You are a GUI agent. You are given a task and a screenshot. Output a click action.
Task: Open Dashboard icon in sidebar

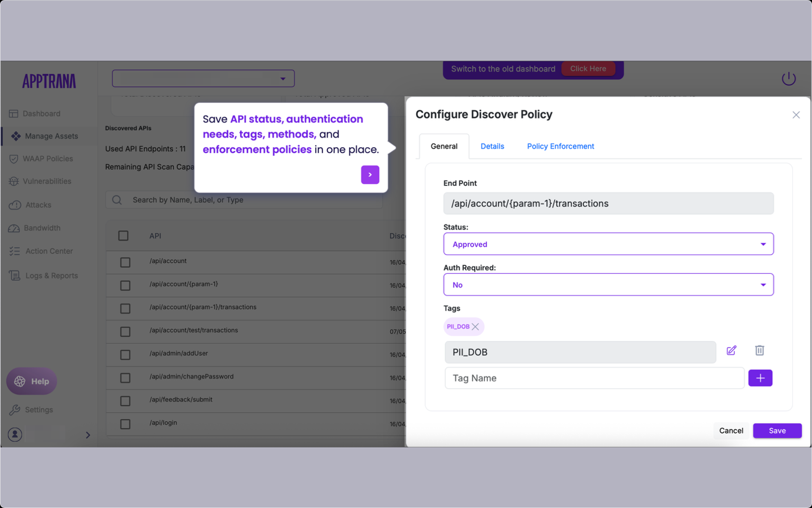tap(14, 114)
